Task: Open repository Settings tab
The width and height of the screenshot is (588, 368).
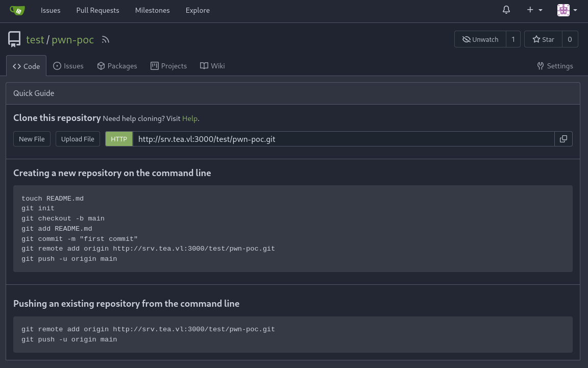Action: click(555, 66)
